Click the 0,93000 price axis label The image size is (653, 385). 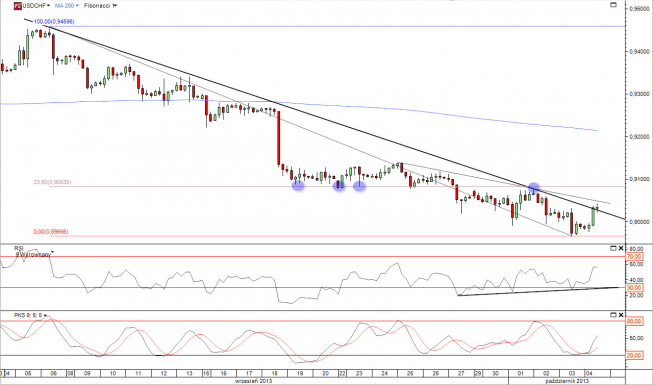[639, 94]
